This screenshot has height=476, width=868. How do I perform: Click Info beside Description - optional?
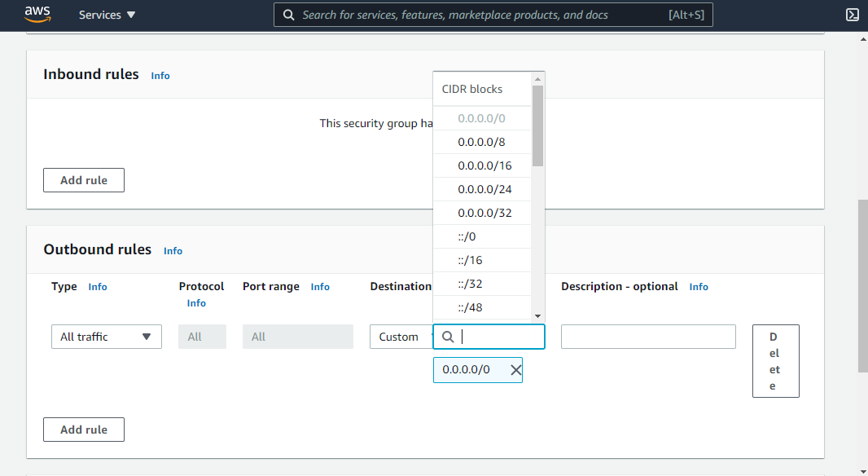(699, 286)
